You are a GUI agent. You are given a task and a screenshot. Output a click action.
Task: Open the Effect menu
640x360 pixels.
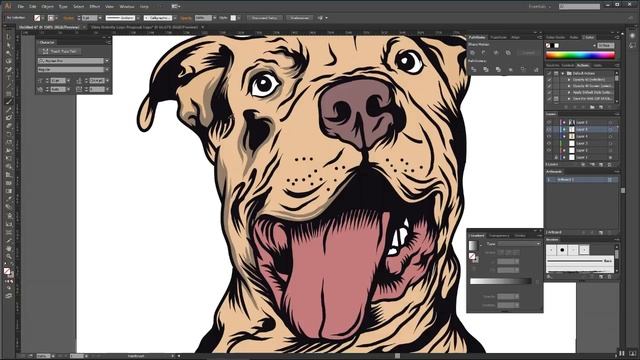[x=95, y=7]
